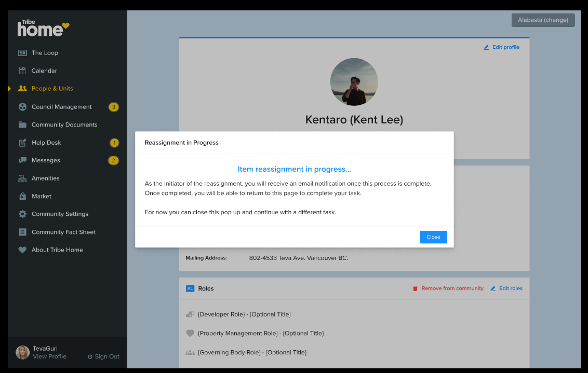
Task: Click the Governing Body Role row text
Action: click(x=252, y=352)
